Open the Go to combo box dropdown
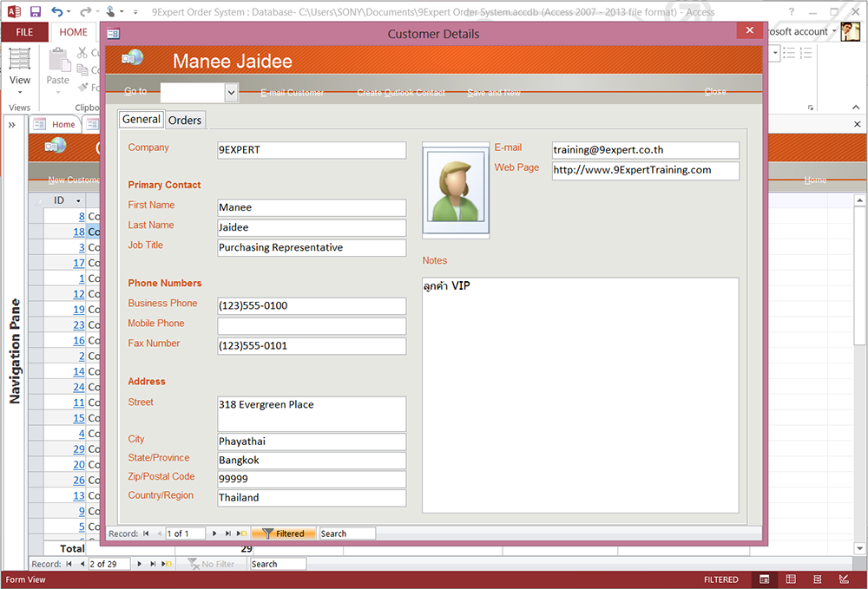The image size is (868, 589). pos(231,90)
